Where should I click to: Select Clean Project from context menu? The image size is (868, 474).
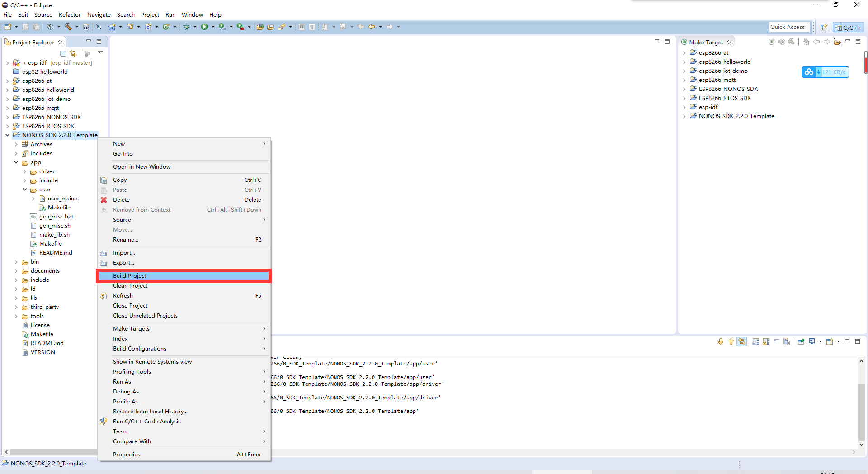pos(184,286)
